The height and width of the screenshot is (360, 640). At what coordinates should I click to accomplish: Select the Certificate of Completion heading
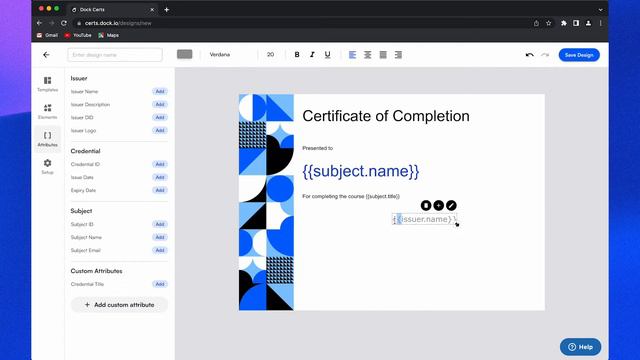point(386,116)
